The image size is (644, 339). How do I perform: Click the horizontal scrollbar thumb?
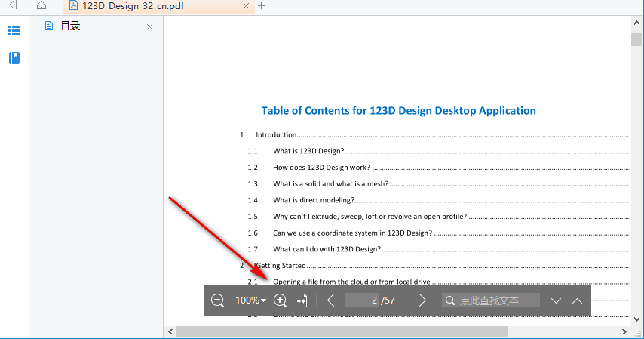tap(342, 331)
